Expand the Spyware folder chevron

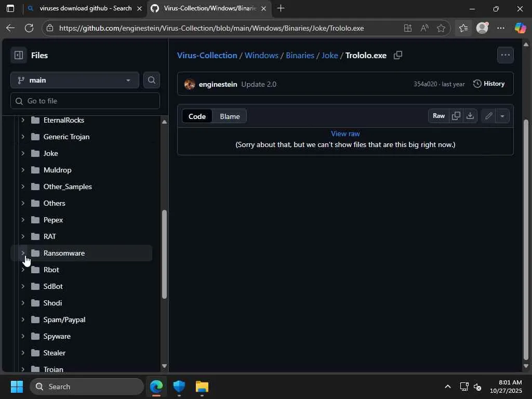pos(23,336)
